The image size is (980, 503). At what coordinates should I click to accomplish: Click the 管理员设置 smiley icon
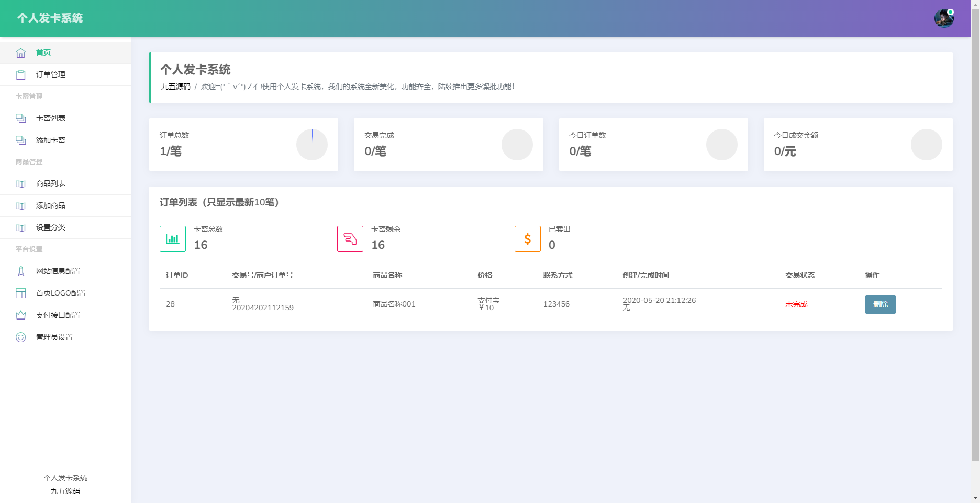[x=20, y=337]
